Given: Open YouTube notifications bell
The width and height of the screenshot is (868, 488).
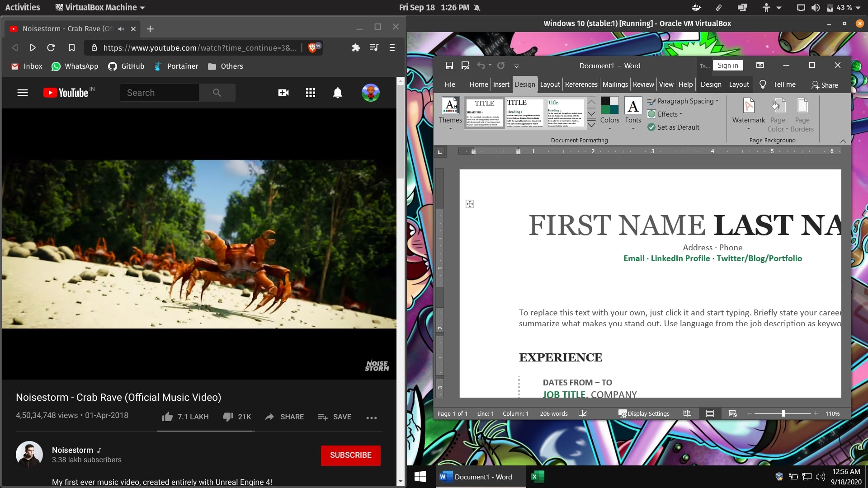Looking at the screenshot, I should pos(338,93).
